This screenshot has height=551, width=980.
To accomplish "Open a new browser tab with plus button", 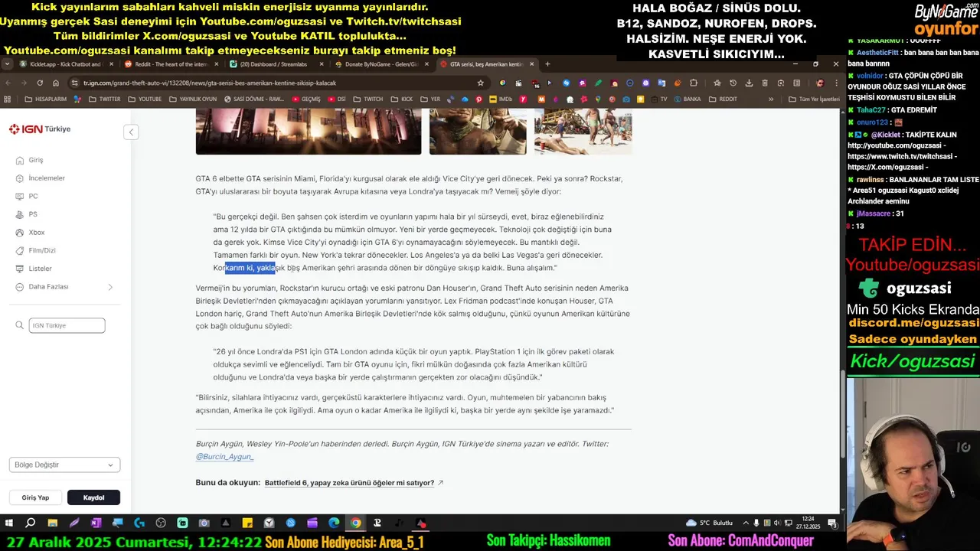I will pyautogui.click(x=547, y=64).
